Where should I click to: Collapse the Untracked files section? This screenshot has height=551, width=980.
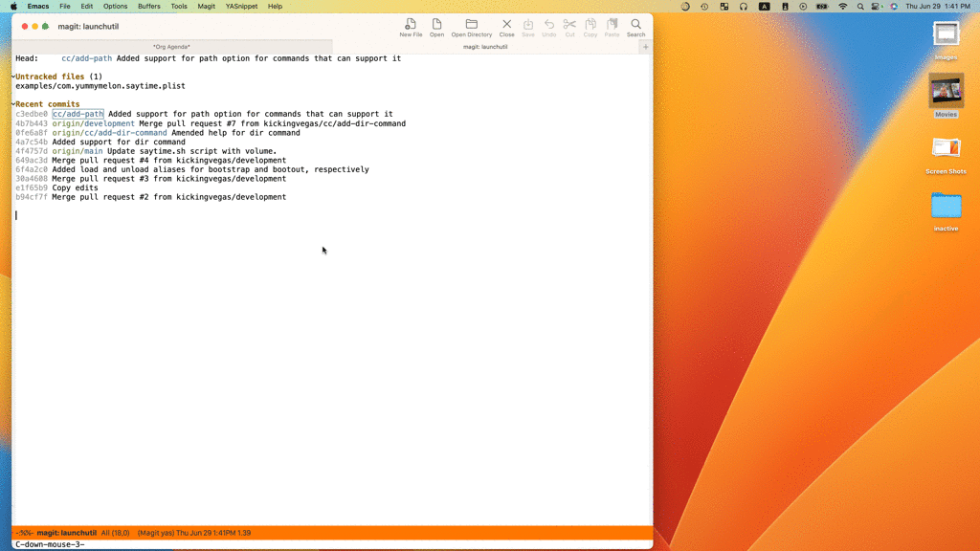13,77
